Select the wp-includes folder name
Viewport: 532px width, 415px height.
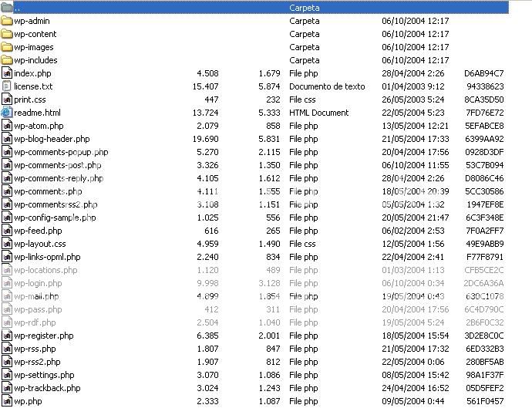pos(35,60)
